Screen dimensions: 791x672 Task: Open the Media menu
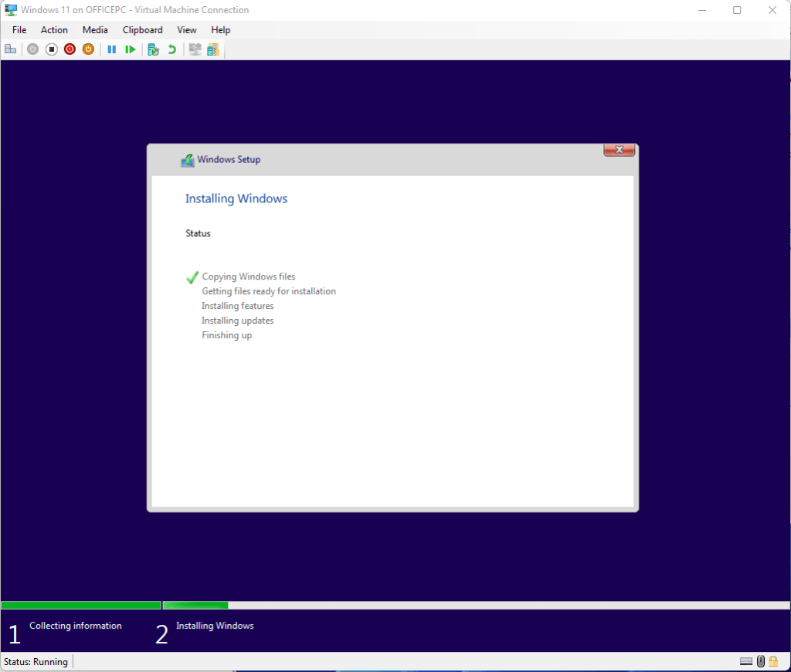click(x=95, y=30)
